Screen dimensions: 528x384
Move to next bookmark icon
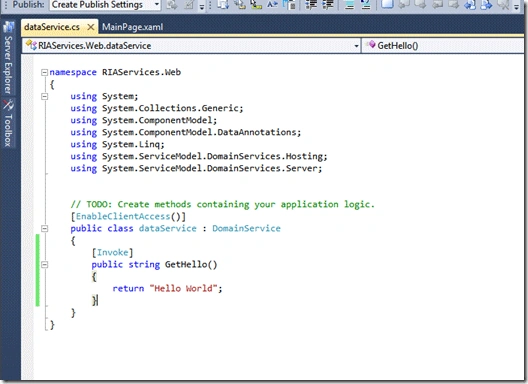tap(421, 5)
